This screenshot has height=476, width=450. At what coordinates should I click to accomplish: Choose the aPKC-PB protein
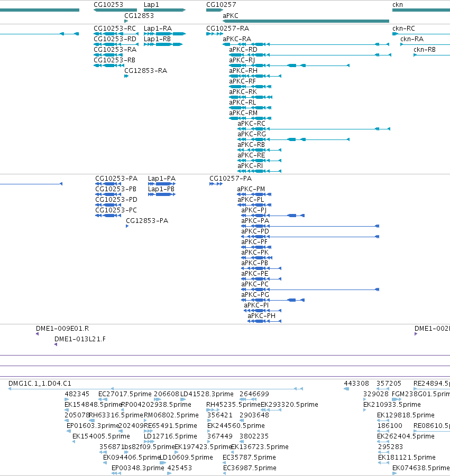pos(261,268)
